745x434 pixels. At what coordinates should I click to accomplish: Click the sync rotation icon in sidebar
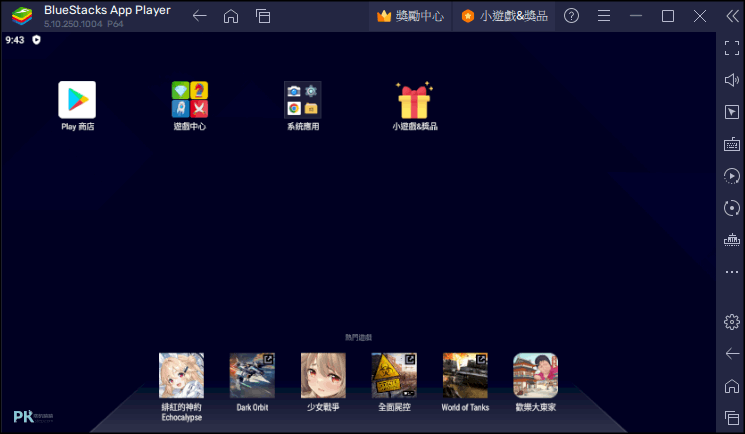click(732, 208)
